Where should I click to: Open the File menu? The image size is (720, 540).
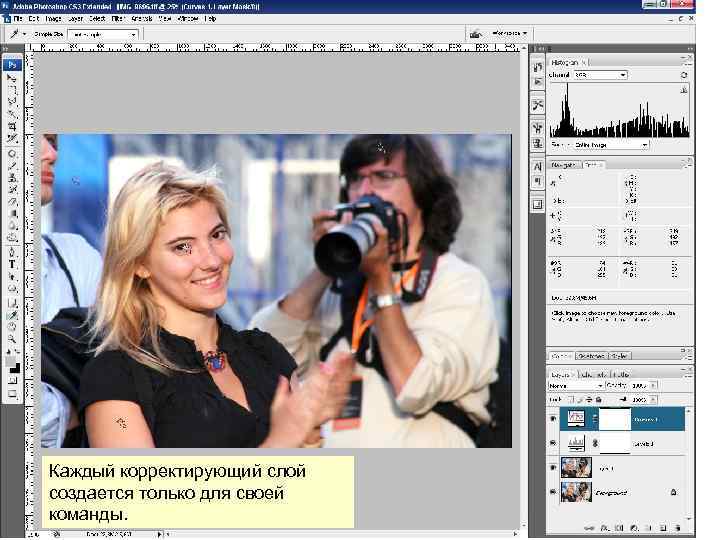[x=18, y=19]
